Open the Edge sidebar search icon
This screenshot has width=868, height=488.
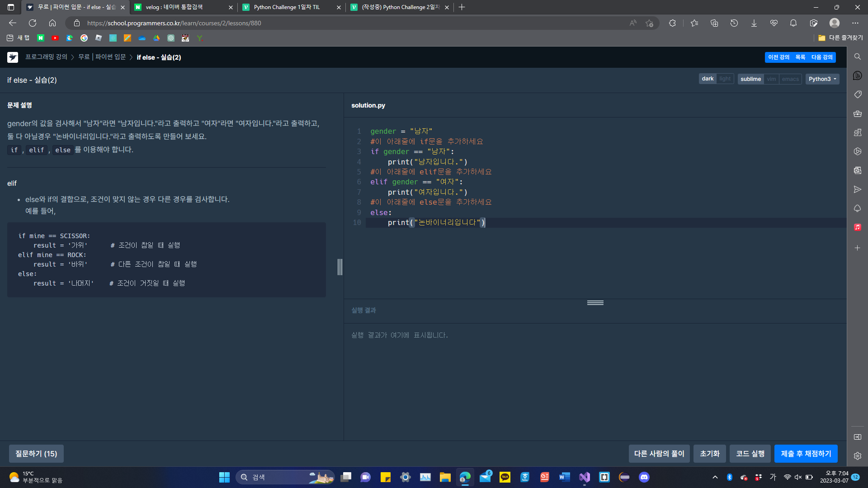click(x=857, y=56)
